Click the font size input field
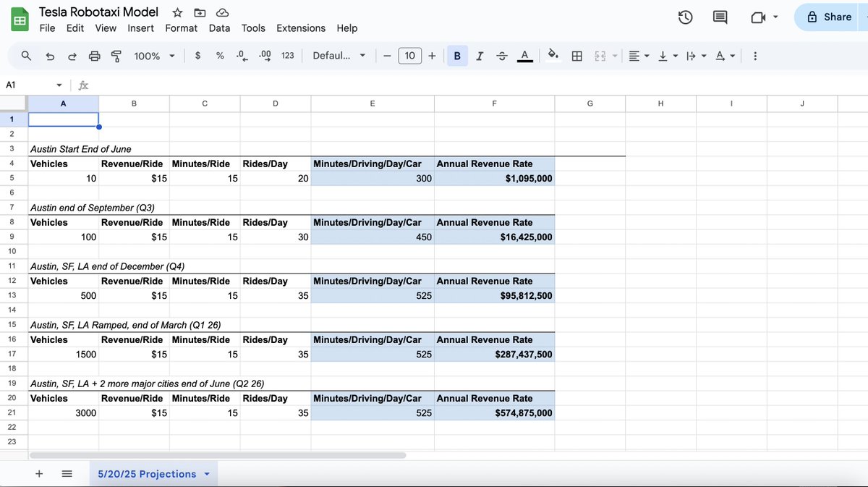Image resolution: width=868 pixels, height=487 pixels. pyautogui.click(x=409, y=56)
